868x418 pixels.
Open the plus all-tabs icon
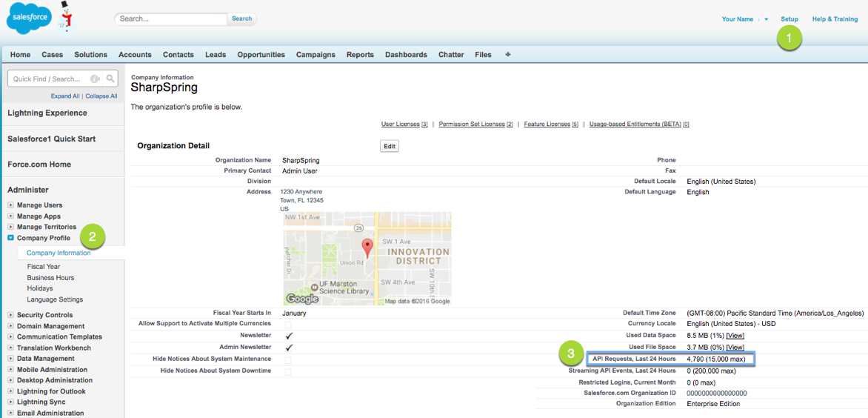tap(508, 54)
